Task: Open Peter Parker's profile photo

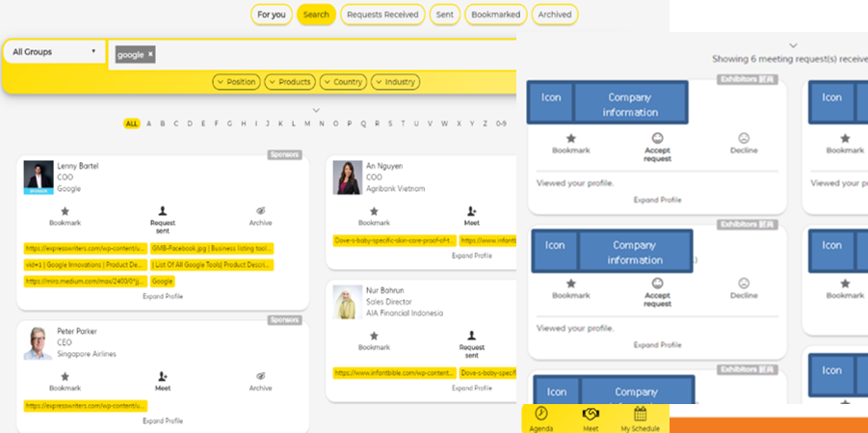Action: pyautogui.click(x=39, y=343)
